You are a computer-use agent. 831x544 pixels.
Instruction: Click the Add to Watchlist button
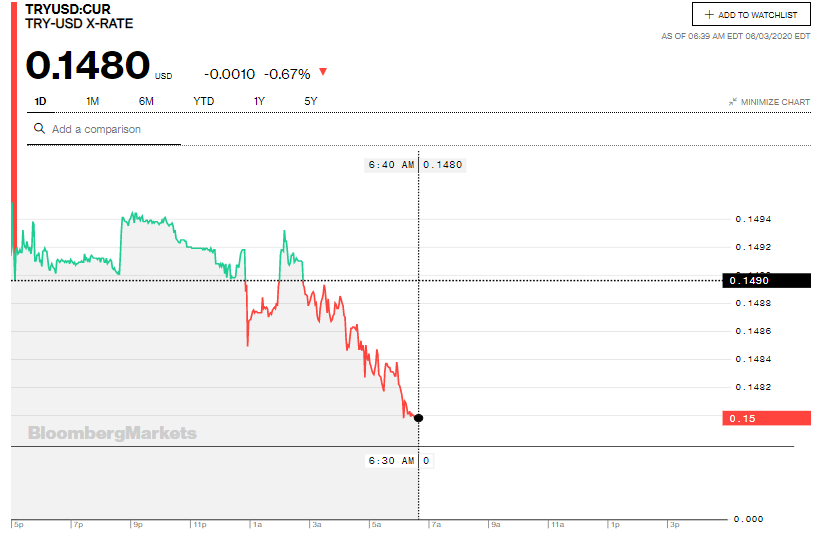point(751,15)
